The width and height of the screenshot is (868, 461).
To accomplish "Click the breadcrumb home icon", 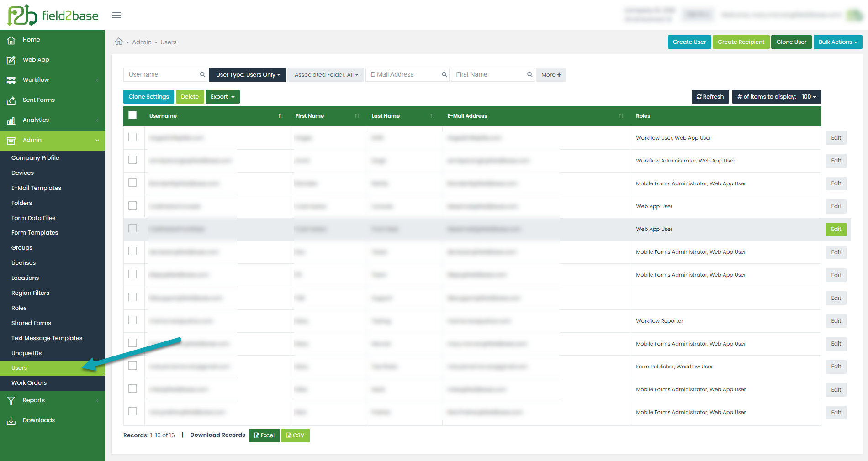I will [119, 42].
